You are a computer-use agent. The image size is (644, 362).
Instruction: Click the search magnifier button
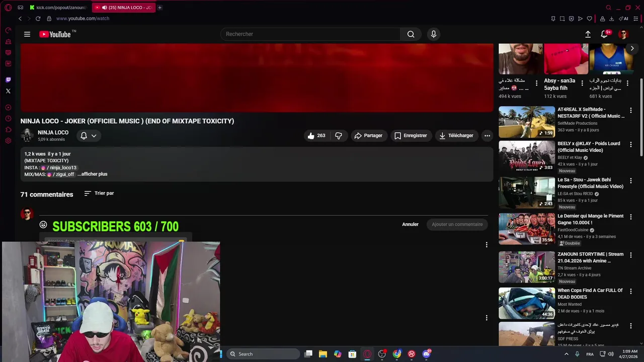[x=411, y=34]
